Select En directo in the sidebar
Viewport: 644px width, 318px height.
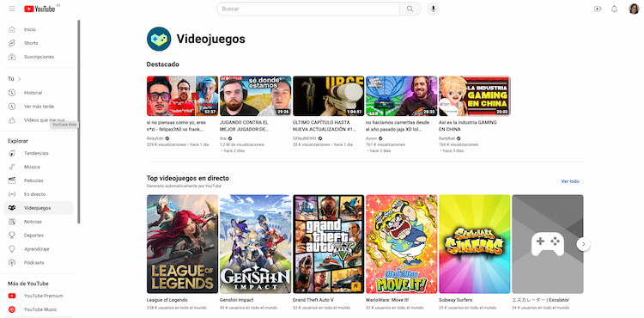pos(34,194)
